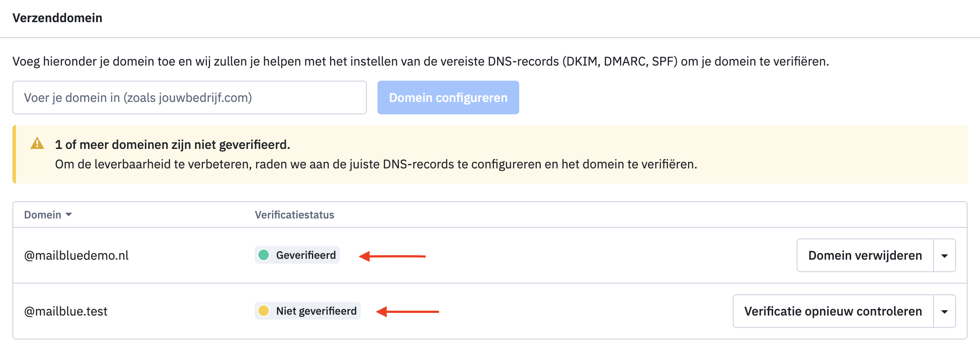Click the Verzenddomein section heading

pyautogui.click(x=58, y=18)
